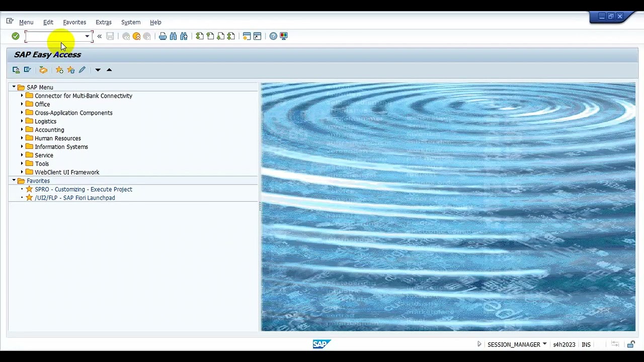Click the Cancel icon in toolbar

pos(147,36)
